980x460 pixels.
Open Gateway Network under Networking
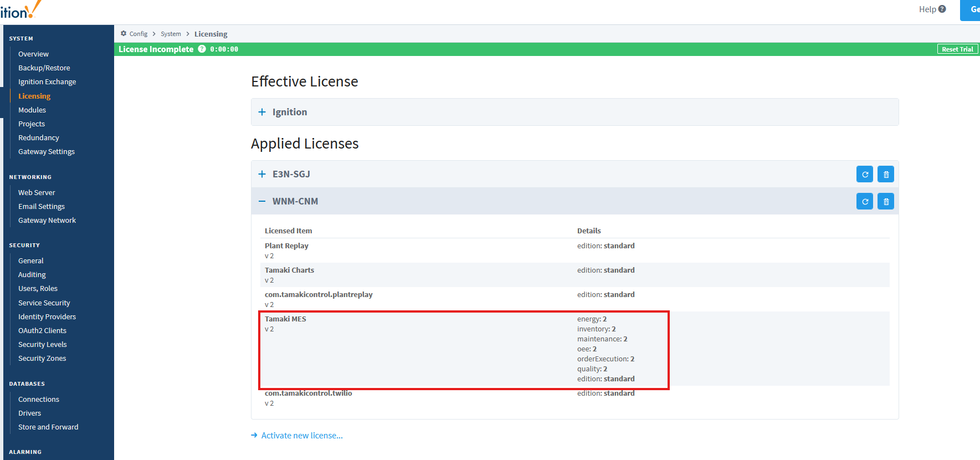[x=47, y=220]
